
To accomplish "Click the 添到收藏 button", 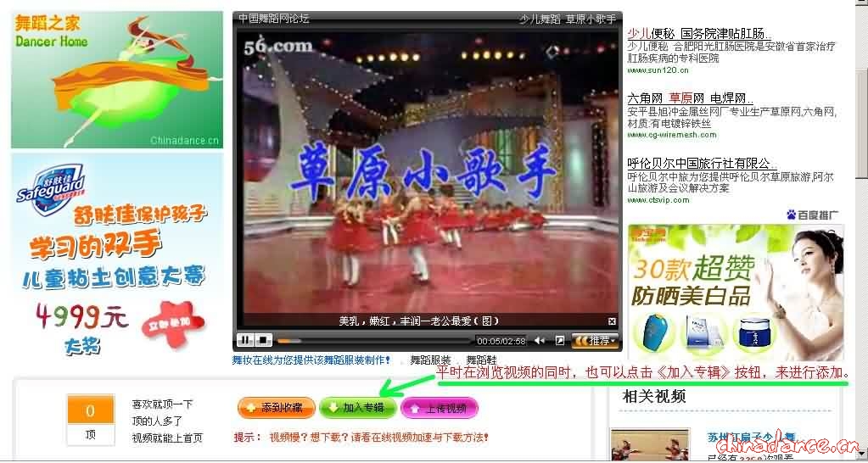I will (x=276, y=408).
